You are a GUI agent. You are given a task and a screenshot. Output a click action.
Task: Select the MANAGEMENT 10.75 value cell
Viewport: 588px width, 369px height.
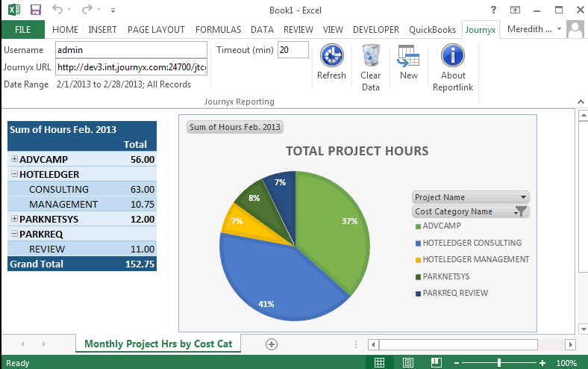pos(142,204)
